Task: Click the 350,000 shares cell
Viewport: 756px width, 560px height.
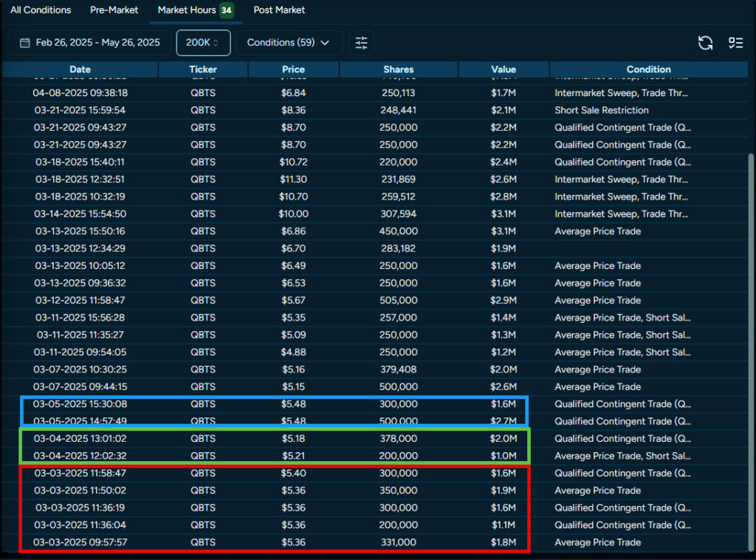Action: [398, 491]
